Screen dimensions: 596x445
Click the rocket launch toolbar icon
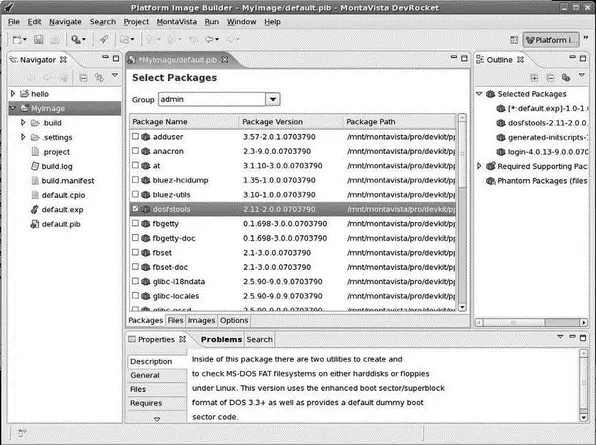[x=103, y=40]
